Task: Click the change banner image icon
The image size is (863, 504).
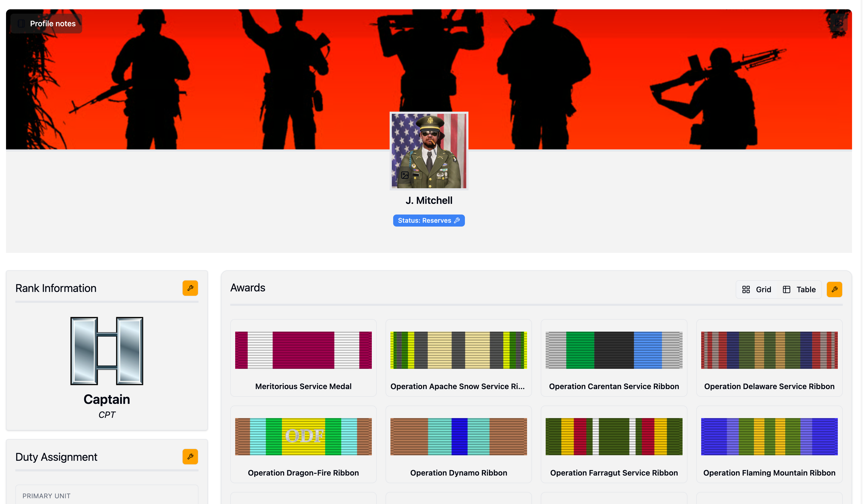Action: (x=839, y=23)
